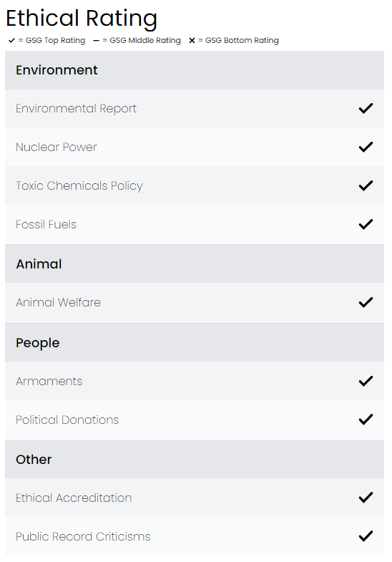Screen dimensions: 392x562
Task: Select the People section header
Action: [195, 342]
